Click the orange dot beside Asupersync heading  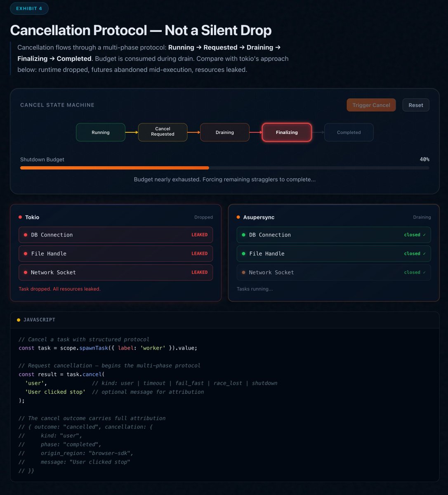coord(238,217)
